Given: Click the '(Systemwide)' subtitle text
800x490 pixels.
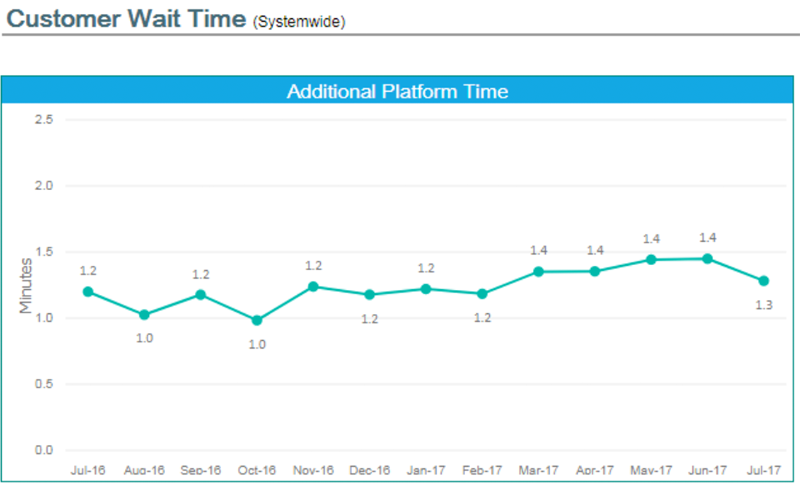Looking at the screenshot, I should 300,22.
